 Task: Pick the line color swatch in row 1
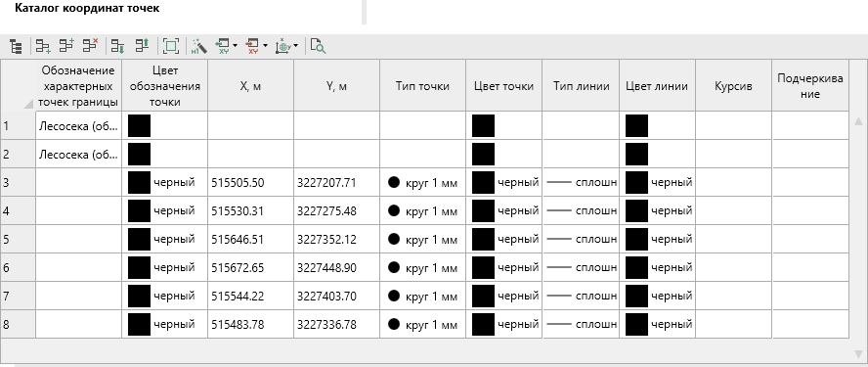636,126
